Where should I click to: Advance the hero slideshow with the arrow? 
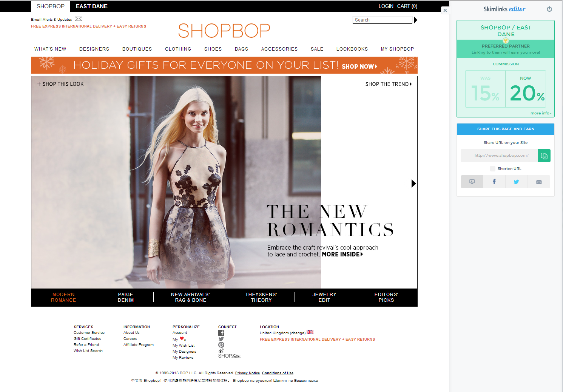(x=413, y=184)
